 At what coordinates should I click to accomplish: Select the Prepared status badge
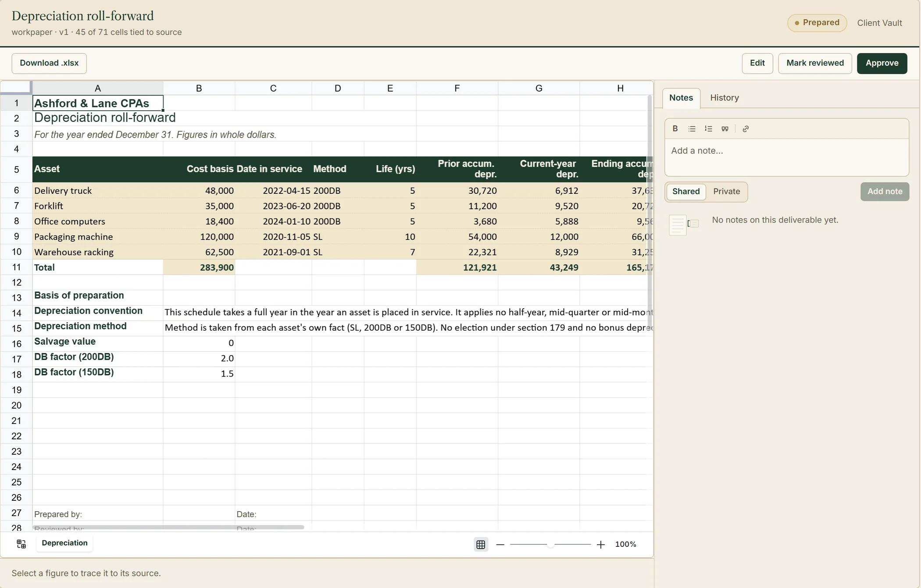817,23
